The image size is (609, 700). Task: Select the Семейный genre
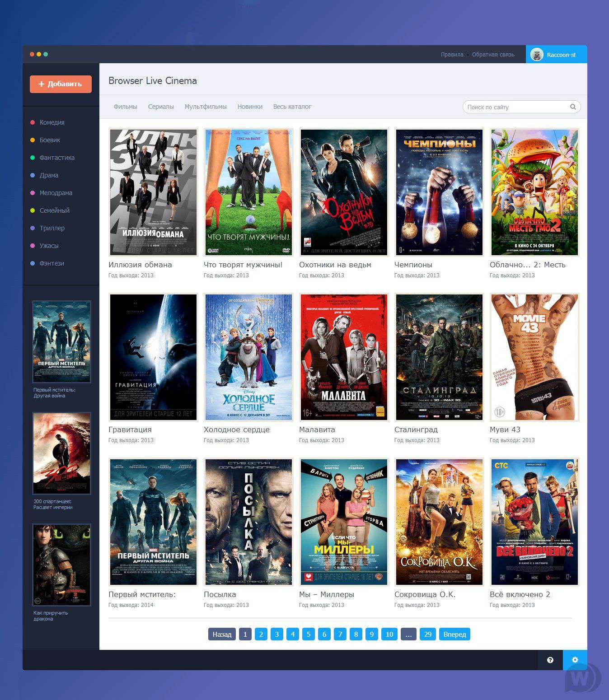click(x=55, y=210)
